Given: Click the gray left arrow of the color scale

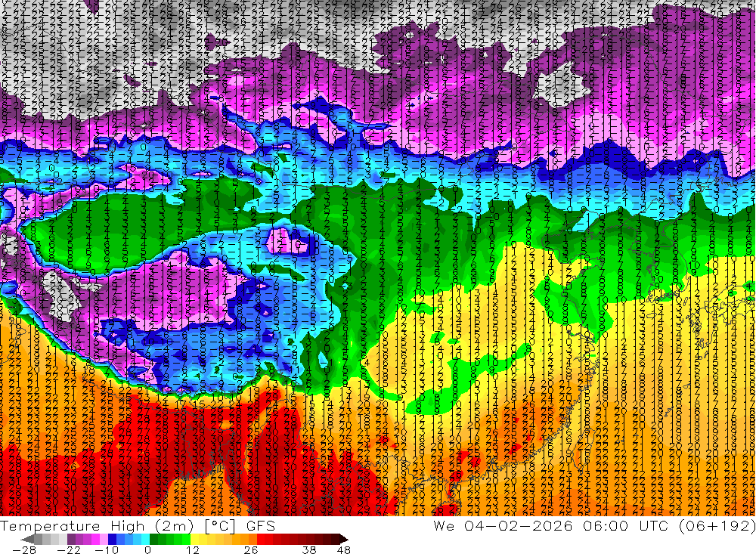Looking at the screenshot, I should (27, 539).
